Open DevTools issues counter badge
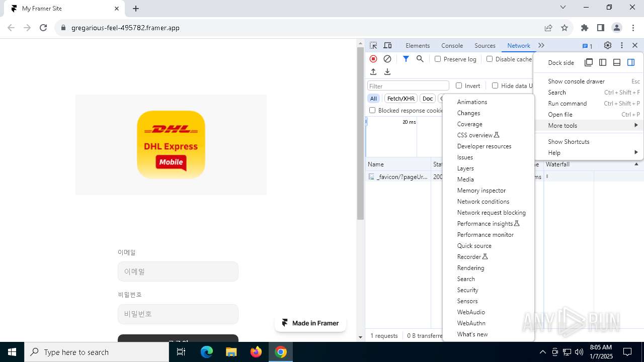644x362 pixels. 587,46
